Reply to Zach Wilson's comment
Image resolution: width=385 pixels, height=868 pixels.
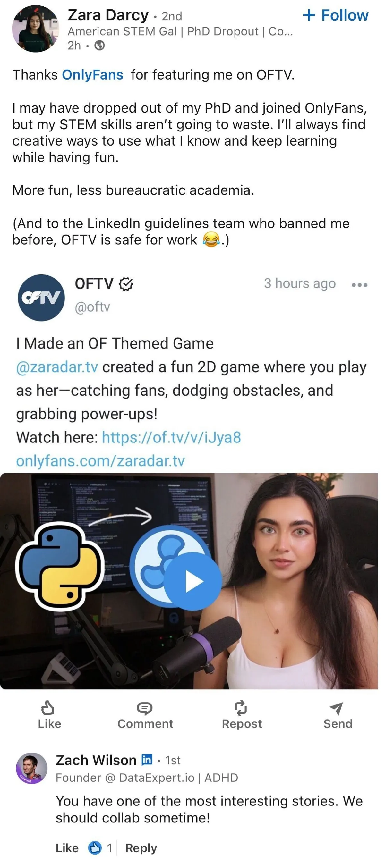pos(141,848)
